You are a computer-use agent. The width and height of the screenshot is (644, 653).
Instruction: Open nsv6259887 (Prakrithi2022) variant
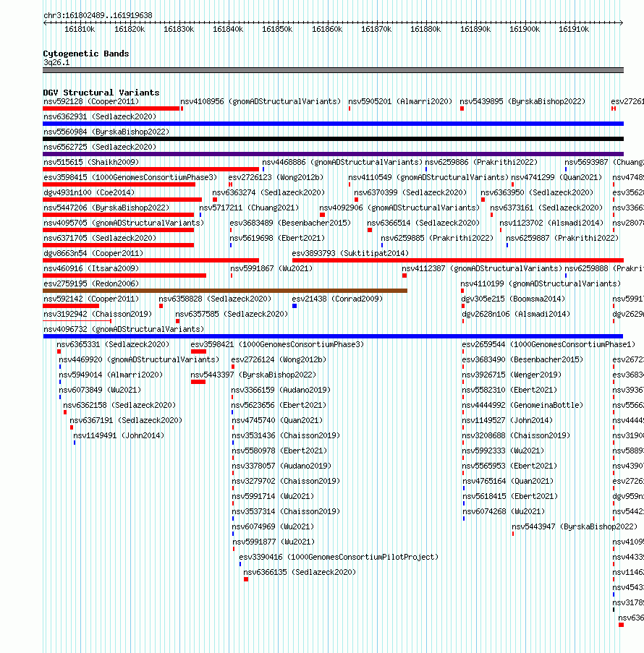pos(562,238)
